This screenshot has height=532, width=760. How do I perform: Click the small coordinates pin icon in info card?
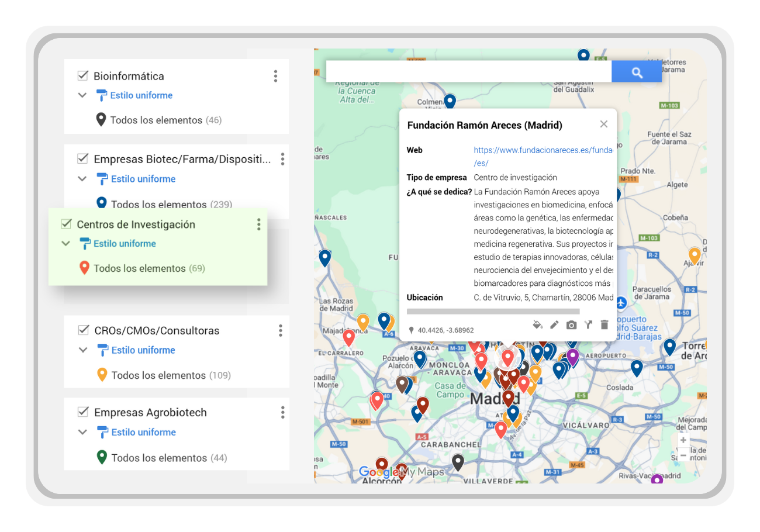[x=411, y=330]
